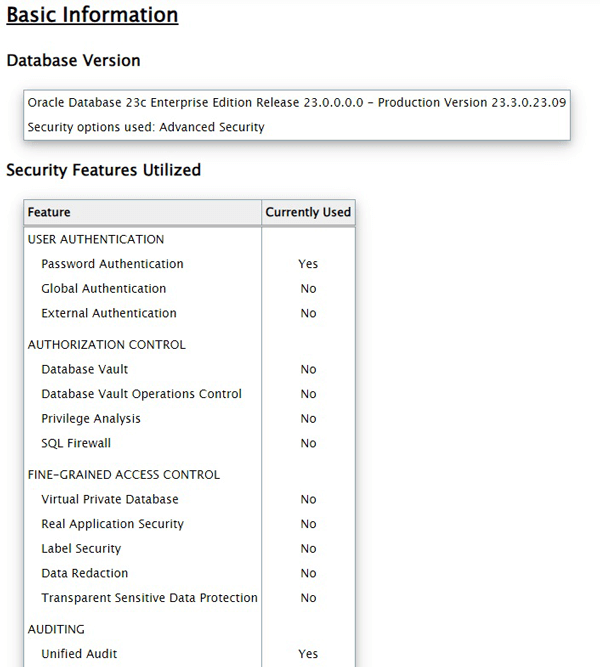Click No value for Transparent Sensitive Data Protection
The width and height of the screenshot is (600, 667).
[308, 598]
